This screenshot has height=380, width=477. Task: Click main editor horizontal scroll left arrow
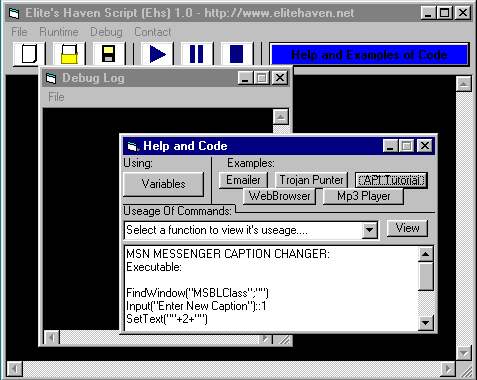[x=14, y=369]
